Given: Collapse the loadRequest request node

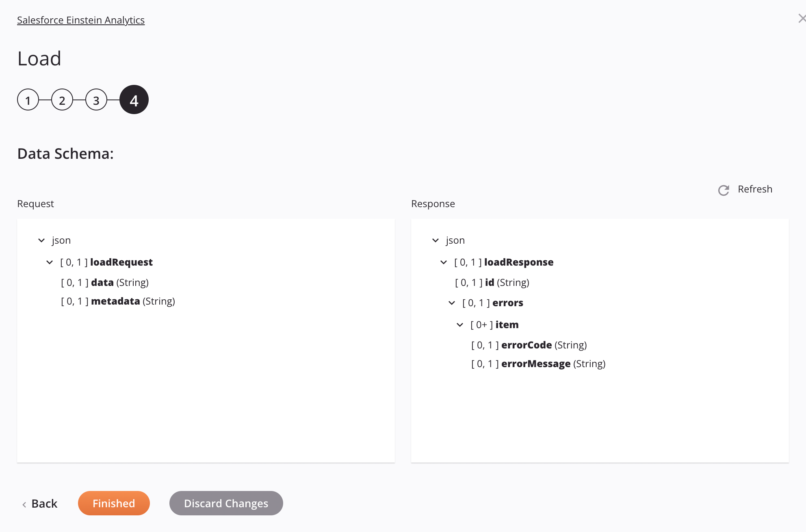Looking at the screenshot, I should pyautogui.click(x=50, y=262).
